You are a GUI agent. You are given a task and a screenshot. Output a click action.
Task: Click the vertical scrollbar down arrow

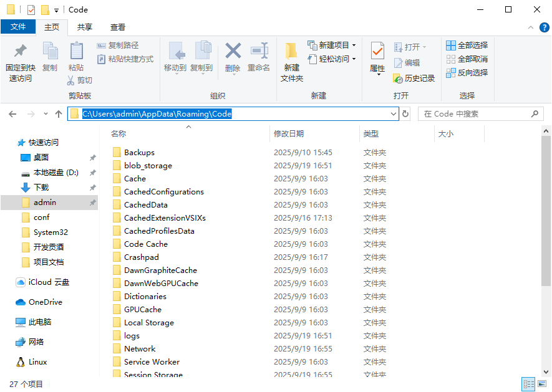coord(546,372)
